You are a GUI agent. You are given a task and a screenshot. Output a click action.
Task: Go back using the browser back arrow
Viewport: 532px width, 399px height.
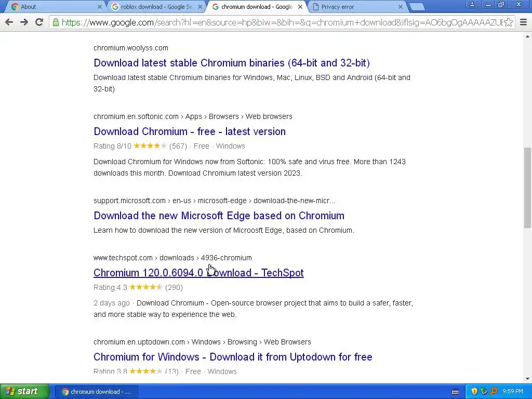(x=9, y=22)
